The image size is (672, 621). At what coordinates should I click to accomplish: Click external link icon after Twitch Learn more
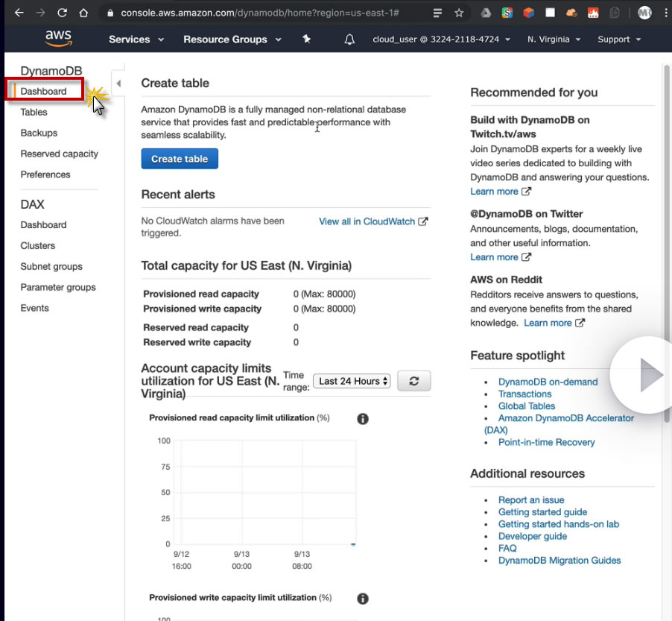(526, 192)
